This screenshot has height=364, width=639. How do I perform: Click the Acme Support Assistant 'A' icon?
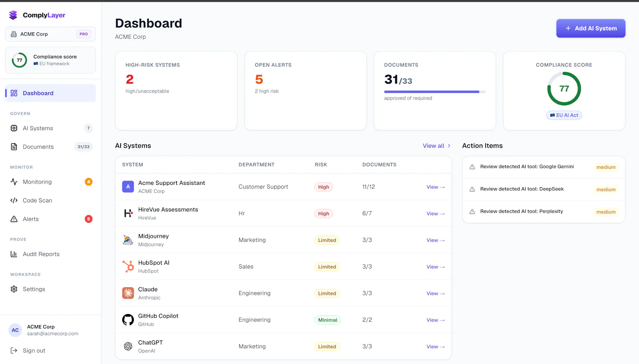pos(128,186)
